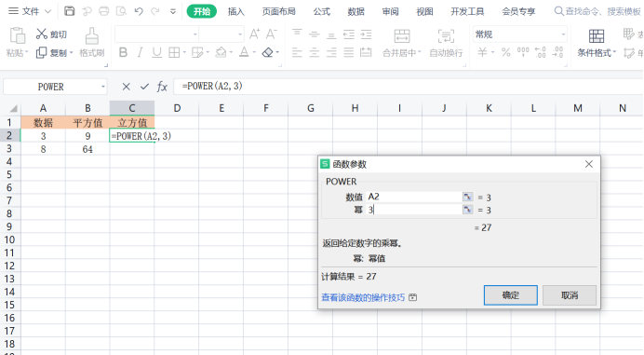
Task: Click the Align Left icon
Action: [297, 52]
